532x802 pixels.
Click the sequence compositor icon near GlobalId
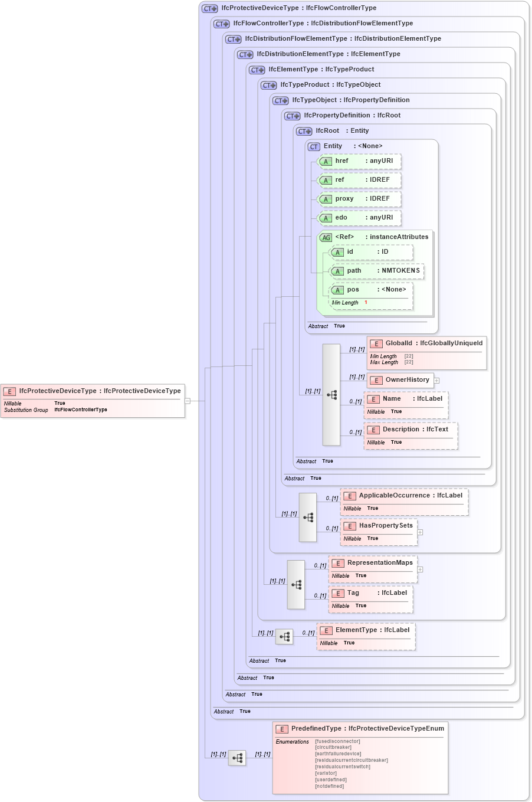[331, 392]
